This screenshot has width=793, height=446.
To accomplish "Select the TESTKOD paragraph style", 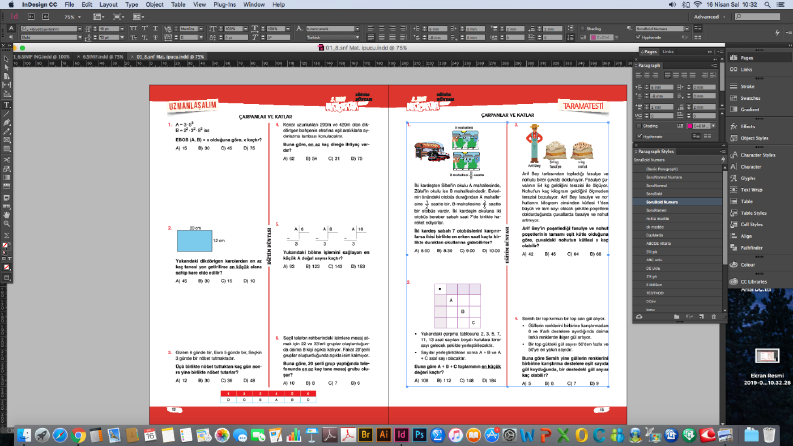I will tap(654, 293).
